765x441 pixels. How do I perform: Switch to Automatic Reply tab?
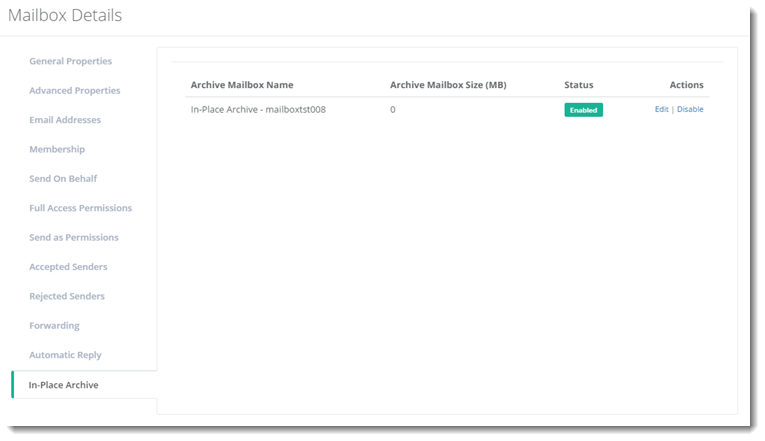pos(65,355)
